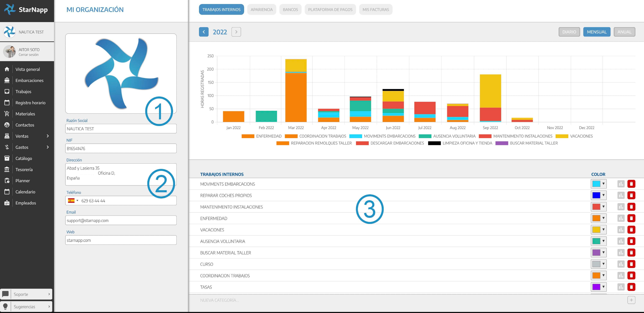Image resolution: width=644 pixels, height=313 pixels.
Task: Go to previous year with left arrow
Action: click(204, 32)
